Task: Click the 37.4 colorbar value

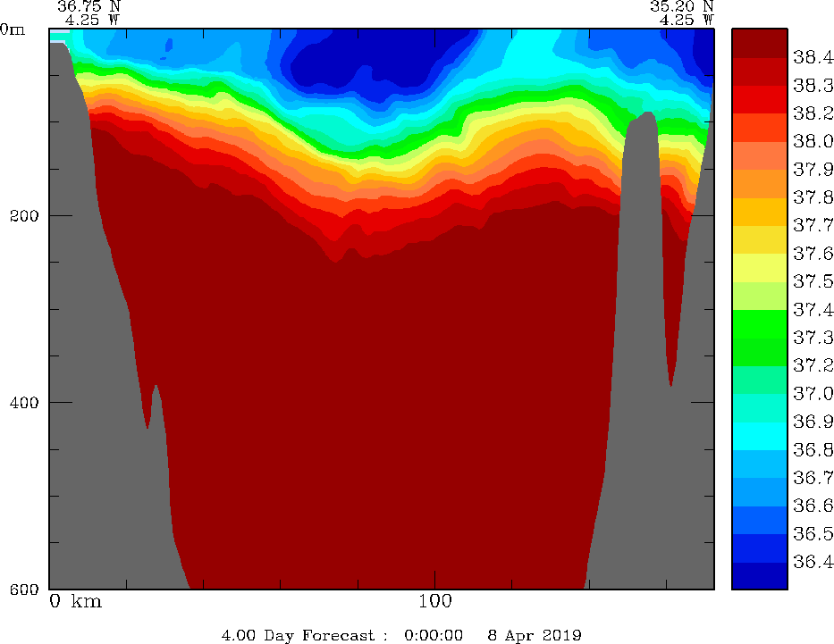Action: tap(813, 310)
